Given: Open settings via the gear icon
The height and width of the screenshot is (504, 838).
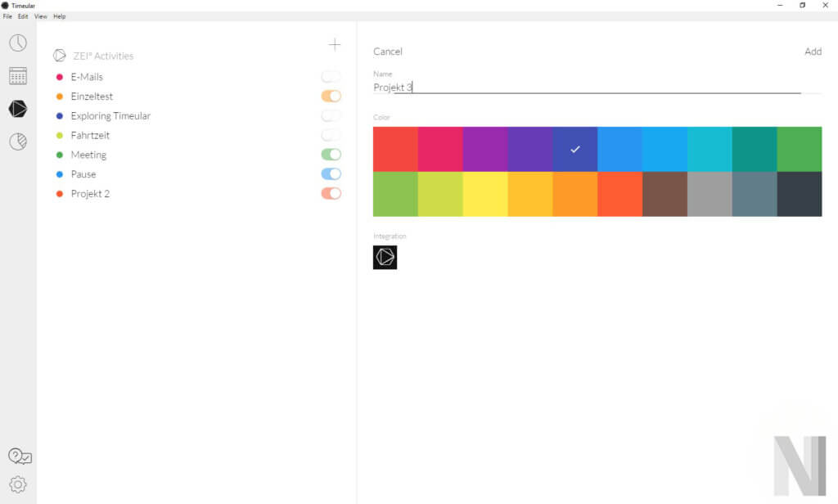Looking at the screenshot, I should pyautogui.click(x=17, y=484).
